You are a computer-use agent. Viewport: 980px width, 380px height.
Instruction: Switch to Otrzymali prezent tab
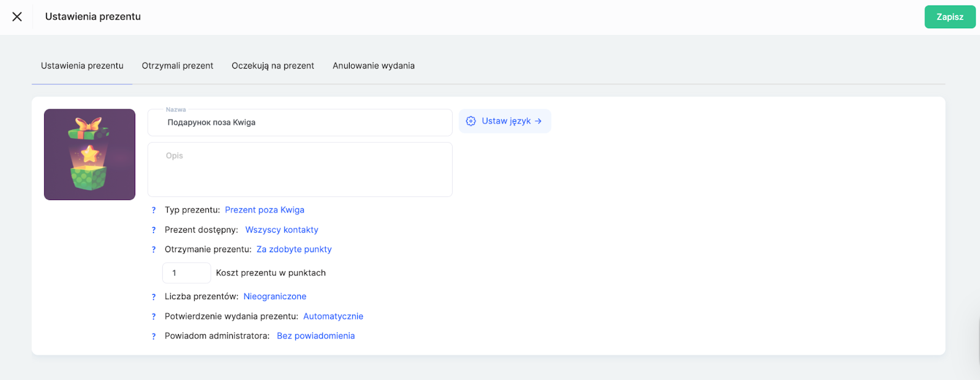[x=177, y=65]
